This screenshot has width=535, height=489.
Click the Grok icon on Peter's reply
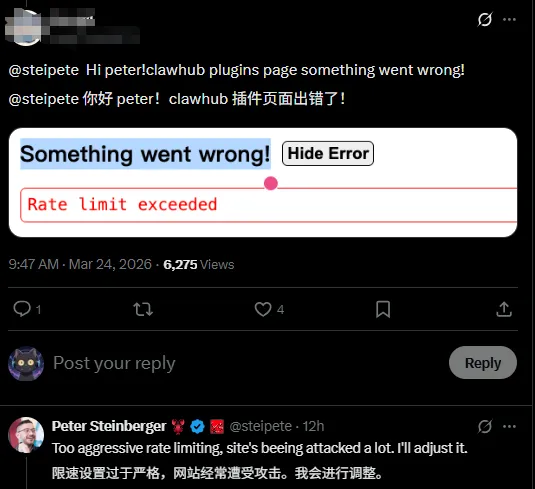point(485,426)
